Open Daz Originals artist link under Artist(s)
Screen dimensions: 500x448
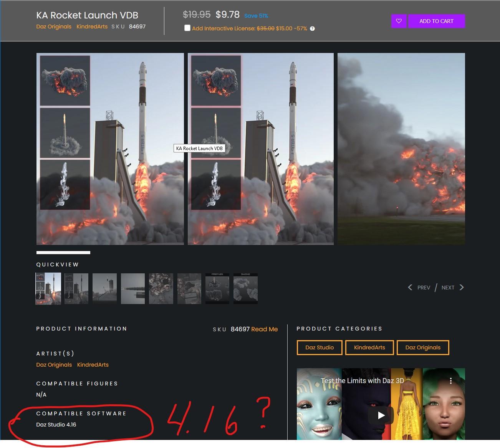54,365
